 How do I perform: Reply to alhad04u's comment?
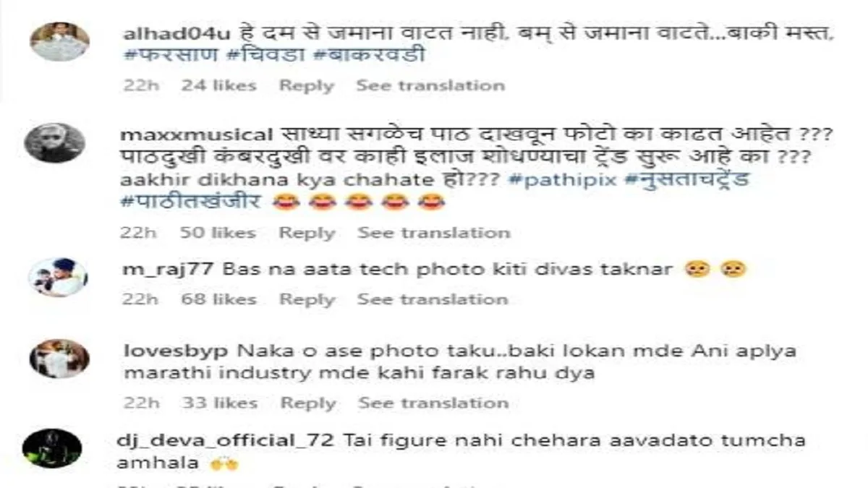[307, 85]
